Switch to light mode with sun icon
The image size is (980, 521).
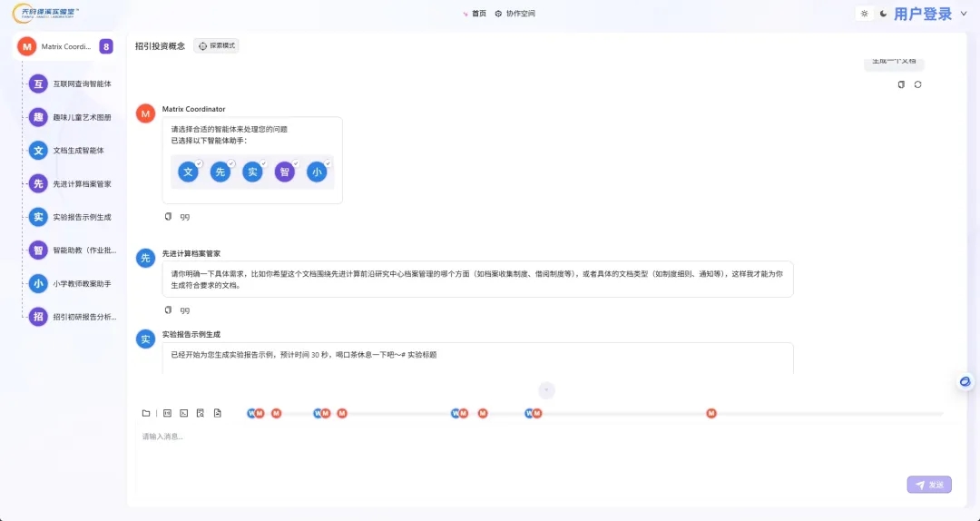pyautogui.click(x=864, y=14)
